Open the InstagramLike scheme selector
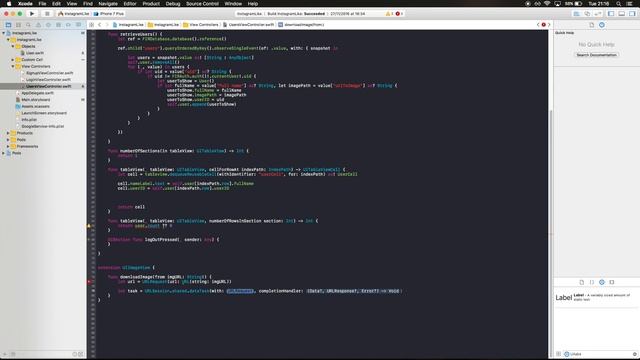 click(73, 13)
